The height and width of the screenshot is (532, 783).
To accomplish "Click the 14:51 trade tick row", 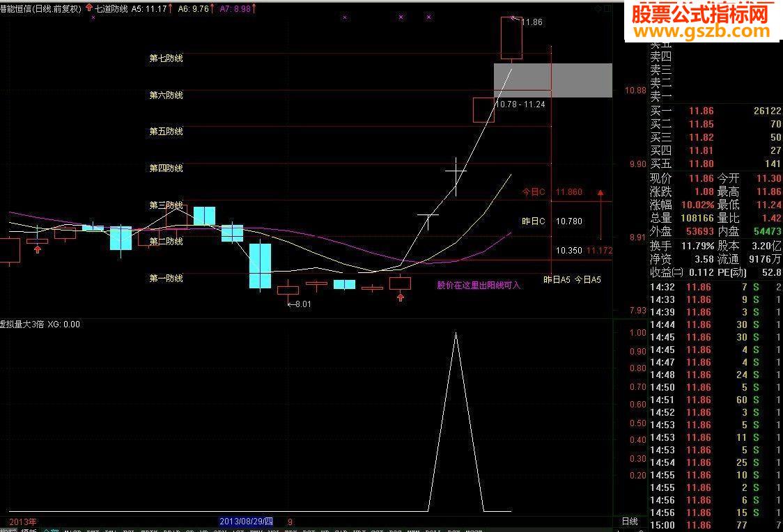I will 715,400.
